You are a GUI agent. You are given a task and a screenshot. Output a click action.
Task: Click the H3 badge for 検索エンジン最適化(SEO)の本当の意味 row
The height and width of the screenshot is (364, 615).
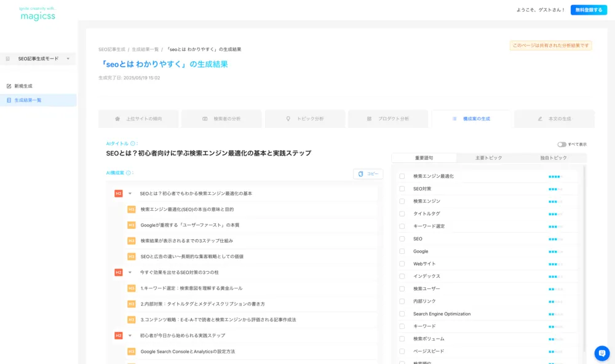pos(132,210)
